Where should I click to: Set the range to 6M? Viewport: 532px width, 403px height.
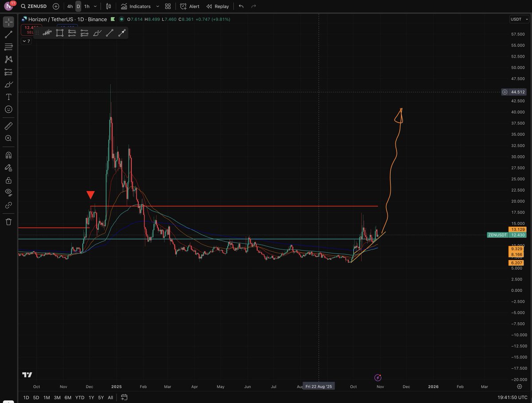coord(68,398)
